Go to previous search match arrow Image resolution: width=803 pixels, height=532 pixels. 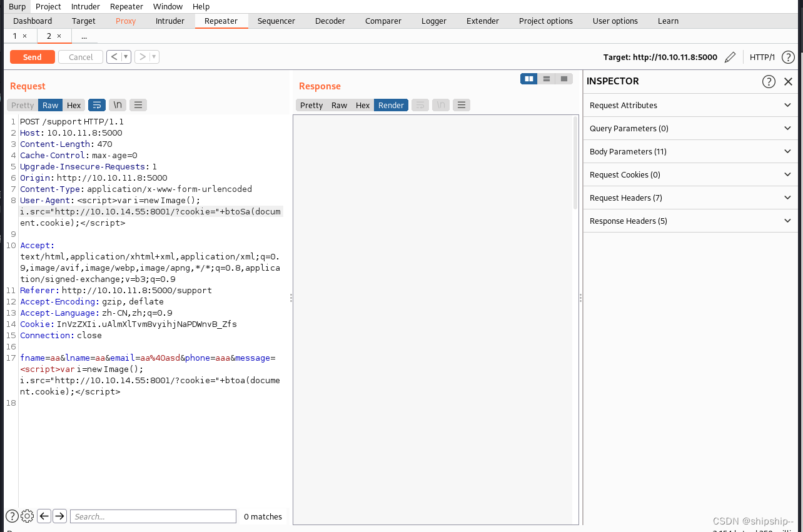click(44, 516)
